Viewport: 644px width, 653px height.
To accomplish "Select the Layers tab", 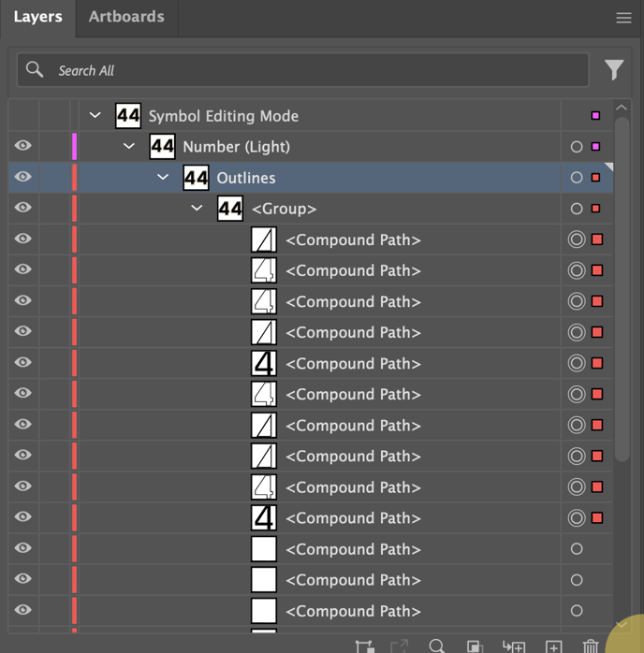I will coord(37,17).
